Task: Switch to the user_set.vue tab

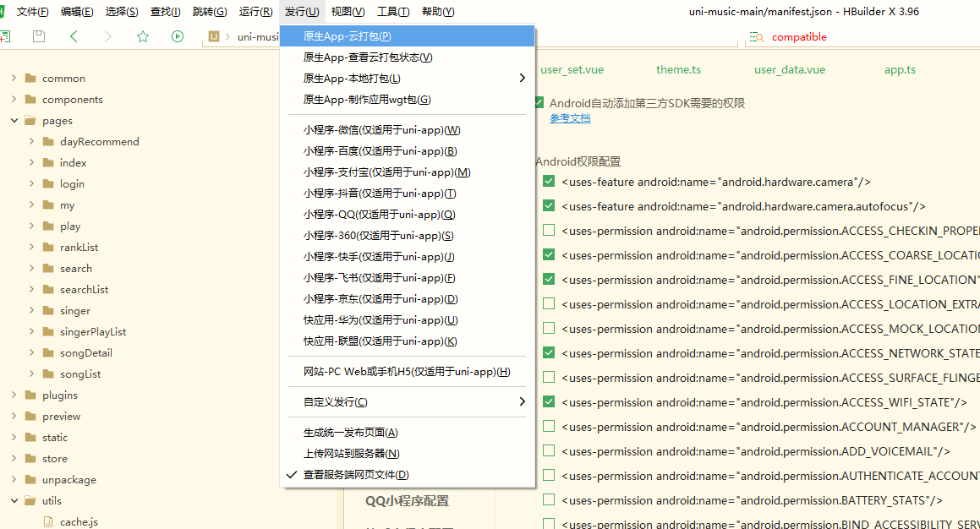Action: coord(572,70)
